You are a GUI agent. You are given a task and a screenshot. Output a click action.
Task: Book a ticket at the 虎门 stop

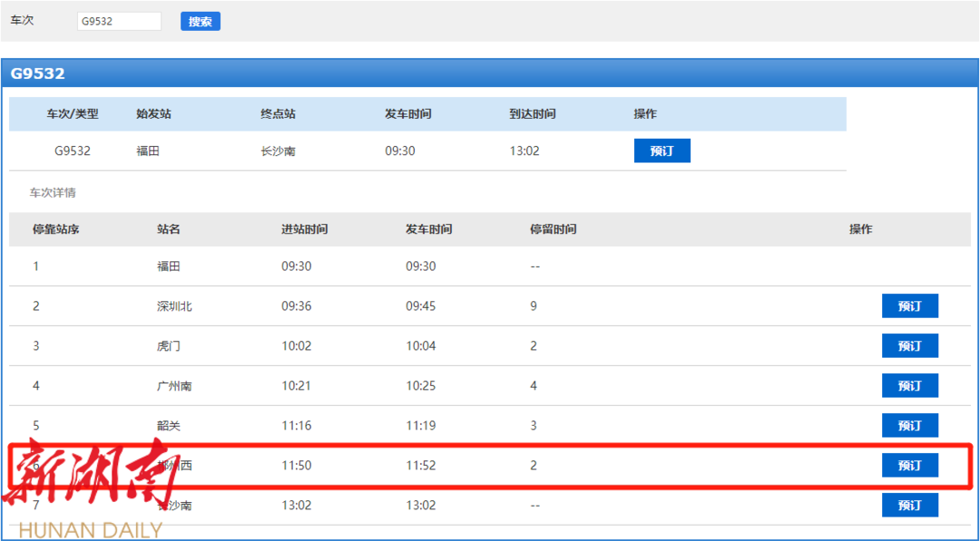(x=909, y=346)
